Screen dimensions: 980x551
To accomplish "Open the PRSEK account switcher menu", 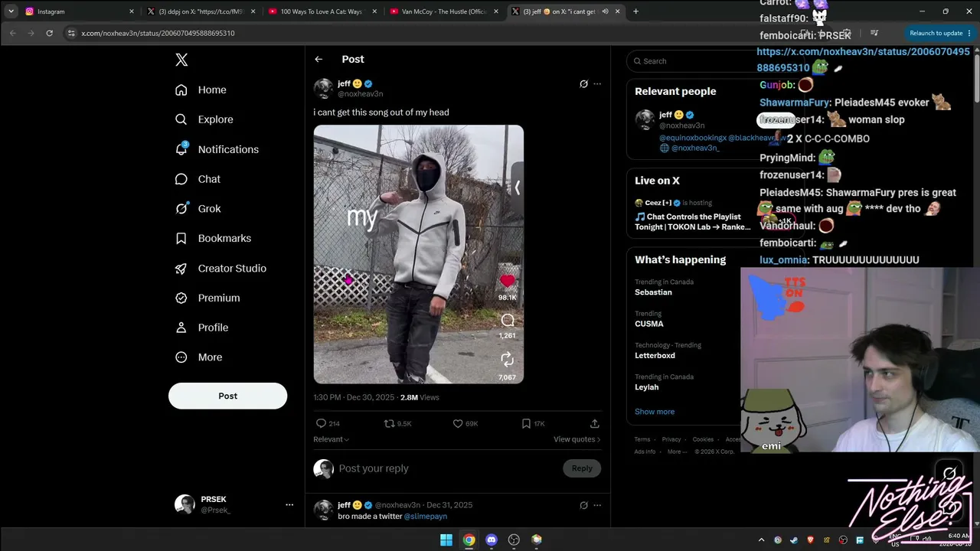I will [234, 504].
